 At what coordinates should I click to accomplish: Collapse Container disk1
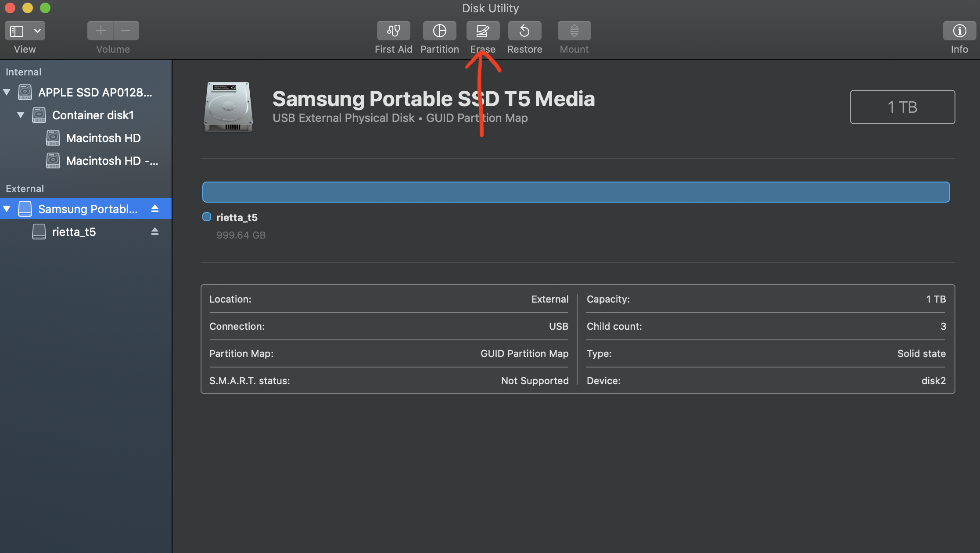tap(20, 115)
